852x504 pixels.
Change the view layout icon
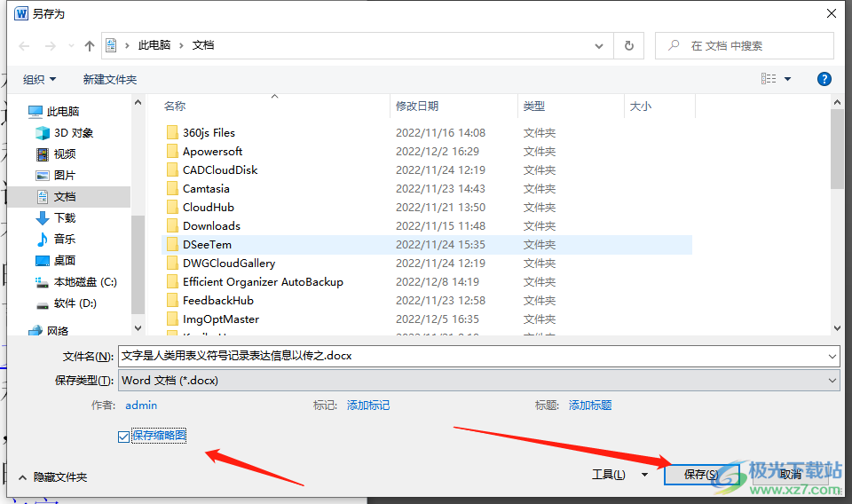(x=769, y=79)
